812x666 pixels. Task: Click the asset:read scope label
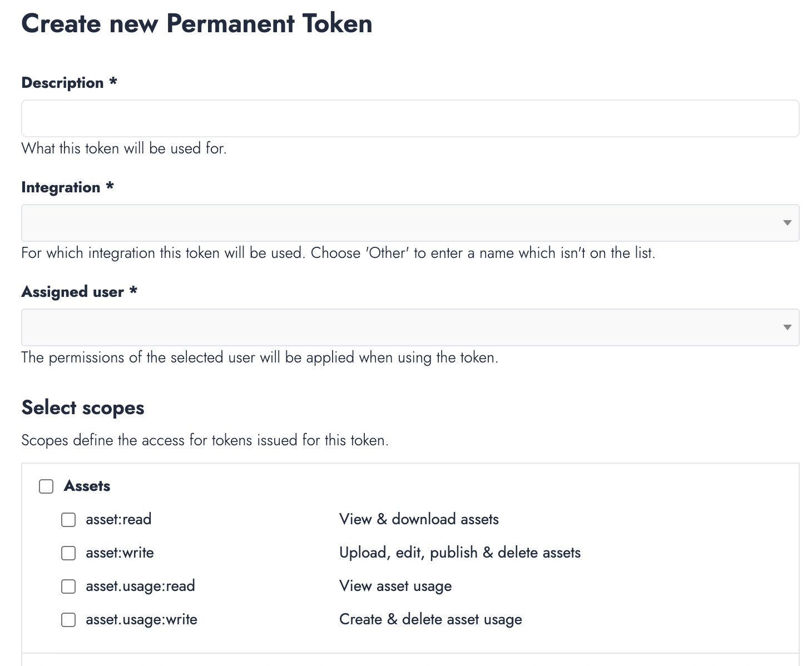click(x=118, y=519)
